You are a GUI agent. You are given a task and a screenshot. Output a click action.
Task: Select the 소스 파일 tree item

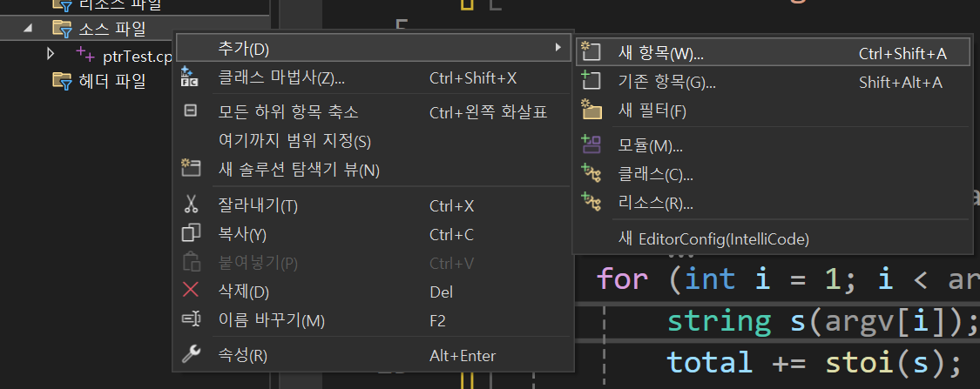113,28
